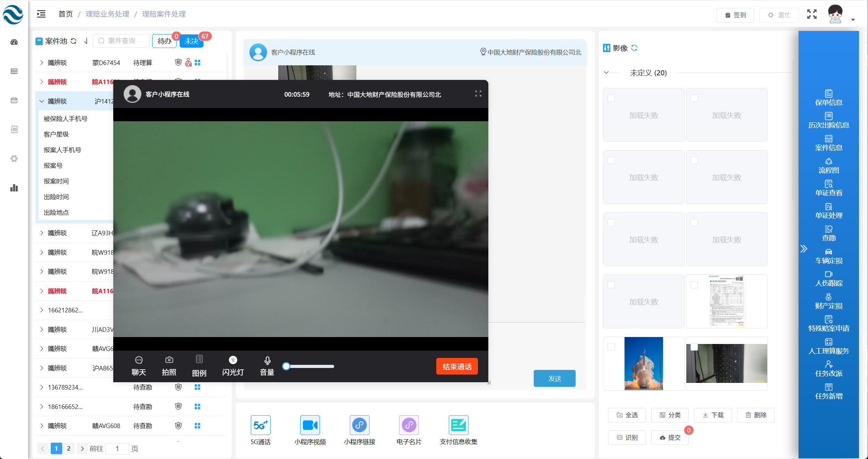Take a photo with 拍照 icon

169,360
